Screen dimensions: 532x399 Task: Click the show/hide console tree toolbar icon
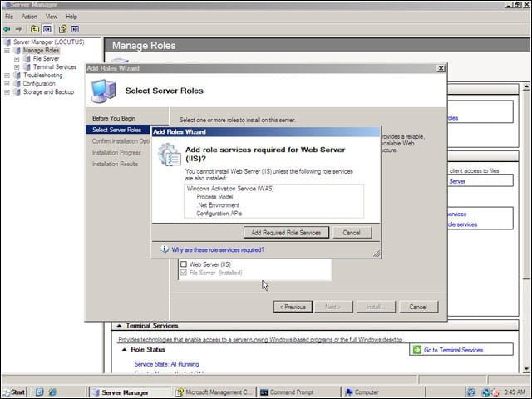pos(47,29)
